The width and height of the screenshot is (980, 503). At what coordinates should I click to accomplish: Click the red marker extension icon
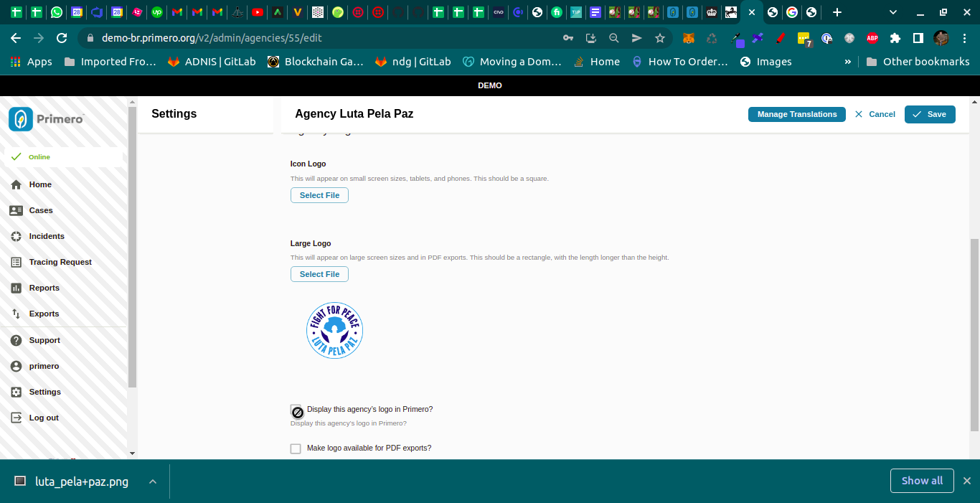pos(781,38)
